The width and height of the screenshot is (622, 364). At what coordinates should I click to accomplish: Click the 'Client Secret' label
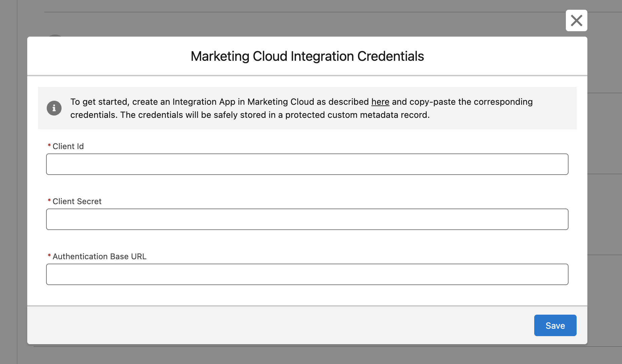pyautogui.click(x=77, y=201)
